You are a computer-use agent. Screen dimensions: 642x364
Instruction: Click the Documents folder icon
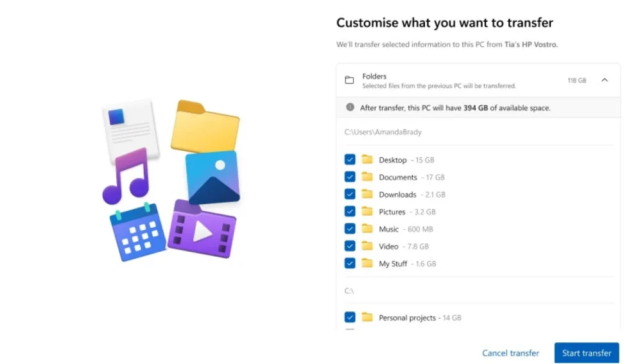367,177
